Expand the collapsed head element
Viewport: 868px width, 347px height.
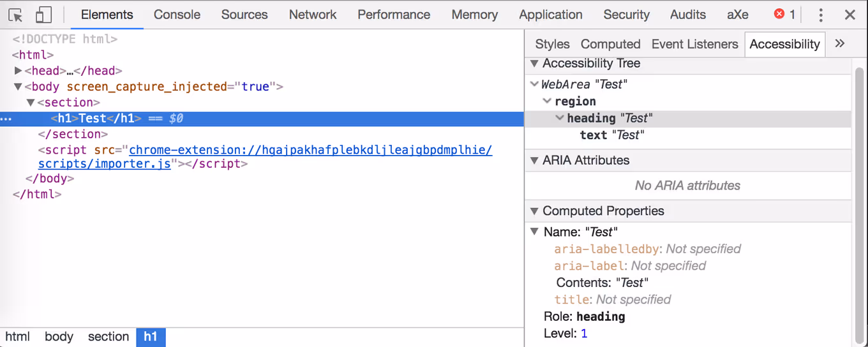(x=19, y=71)
